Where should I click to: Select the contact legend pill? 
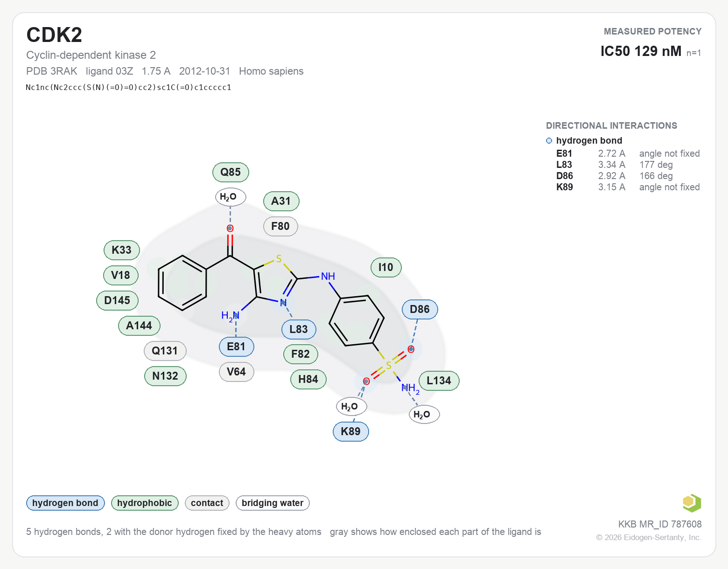(207, 503)
